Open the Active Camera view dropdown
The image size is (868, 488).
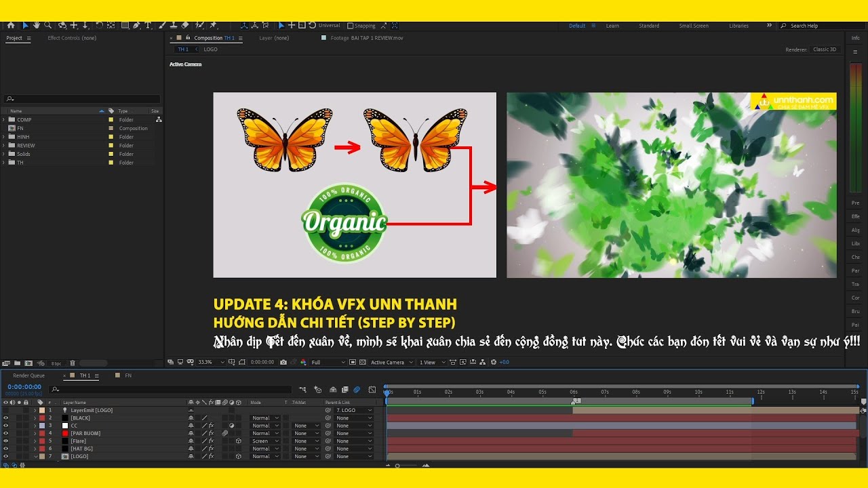pos(391,362)
